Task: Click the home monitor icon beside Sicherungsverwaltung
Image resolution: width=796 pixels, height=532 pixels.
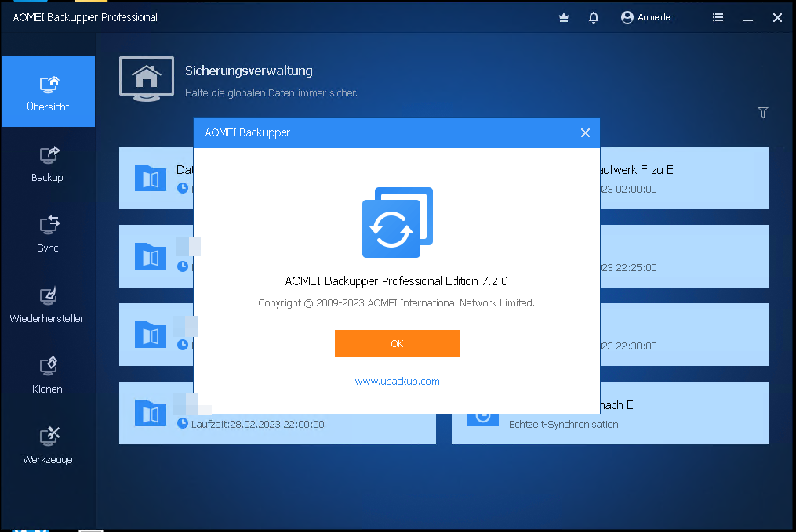Action: (x=147, y=79)
